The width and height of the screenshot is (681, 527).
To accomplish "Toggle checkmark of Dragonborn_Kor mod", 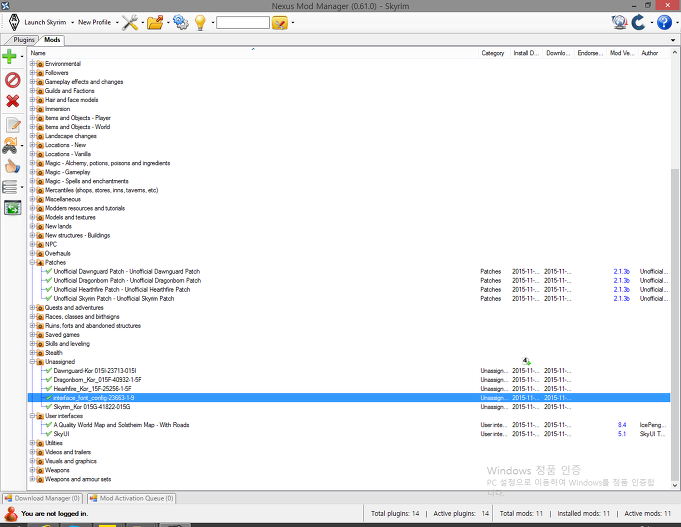I will point(49,380).
